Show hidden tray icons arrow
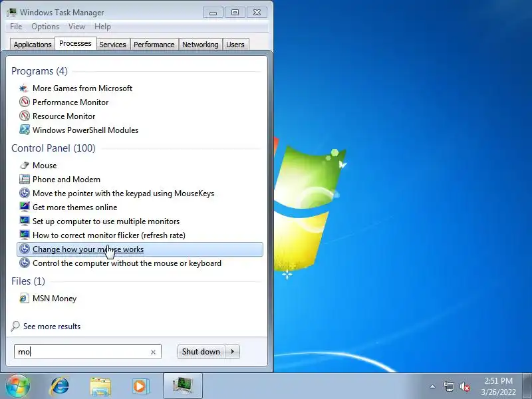The image size is (532, 399). [x=433, y=386]
